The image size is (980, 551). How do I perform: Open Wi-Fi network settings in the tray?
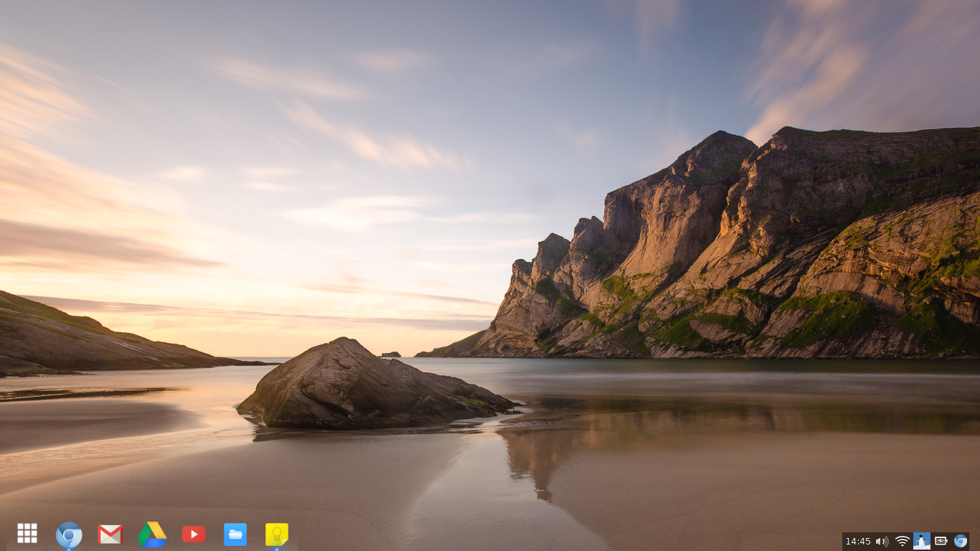pyautogui.click(x=903, y=542)
